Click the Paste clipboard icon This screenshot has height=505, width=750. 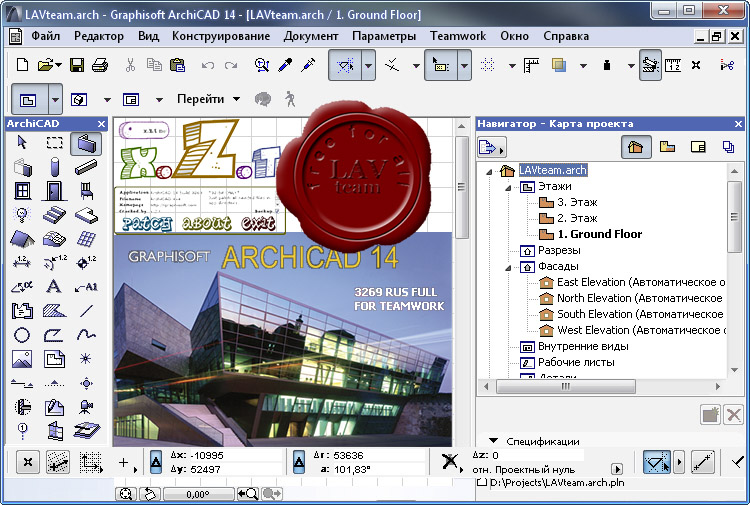tap(177, 65)
